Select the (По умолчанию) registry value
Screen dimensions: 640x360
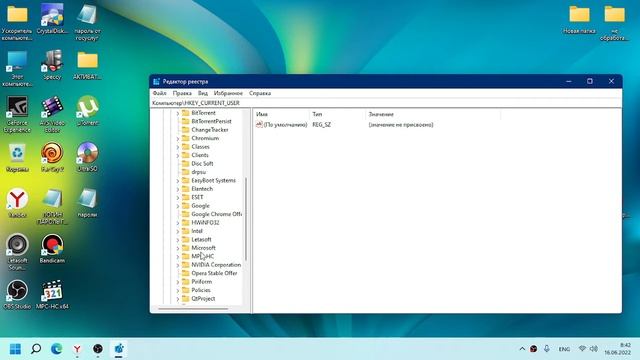pyautogui.click(x=285, y=125)
